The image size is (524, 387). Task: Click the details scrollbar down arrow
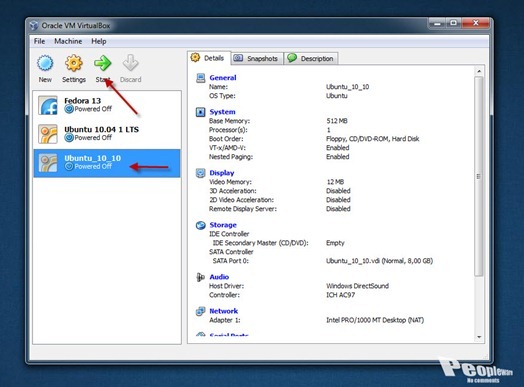pyautogui.click(x=479, y=337)
